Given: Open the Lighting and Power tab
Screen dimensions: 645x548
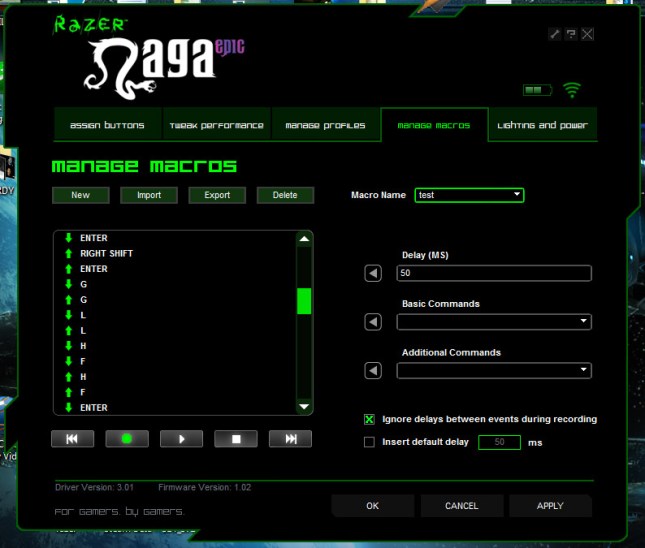Looking at the screenshot, I should tap(541, 126).
